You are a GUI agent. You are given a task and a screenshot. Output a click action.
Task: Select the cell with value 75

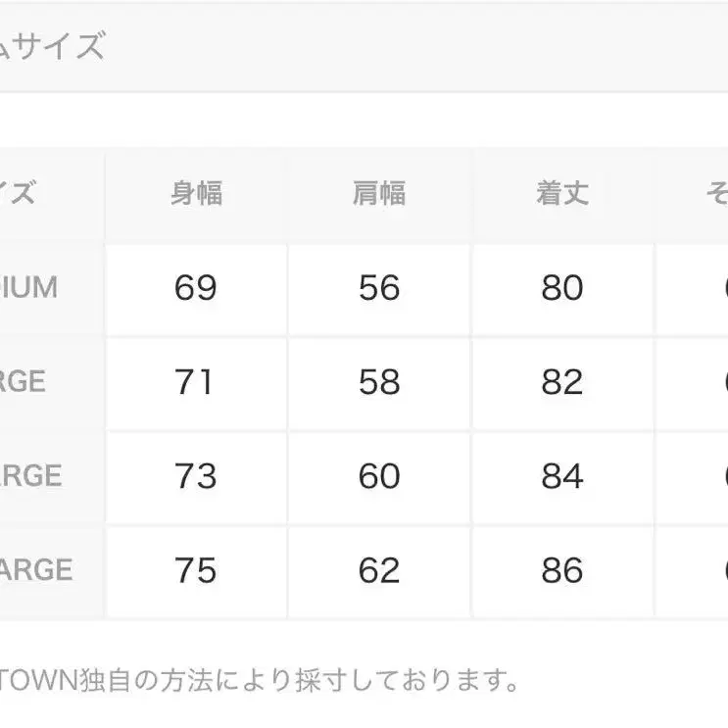coord(196,570)
